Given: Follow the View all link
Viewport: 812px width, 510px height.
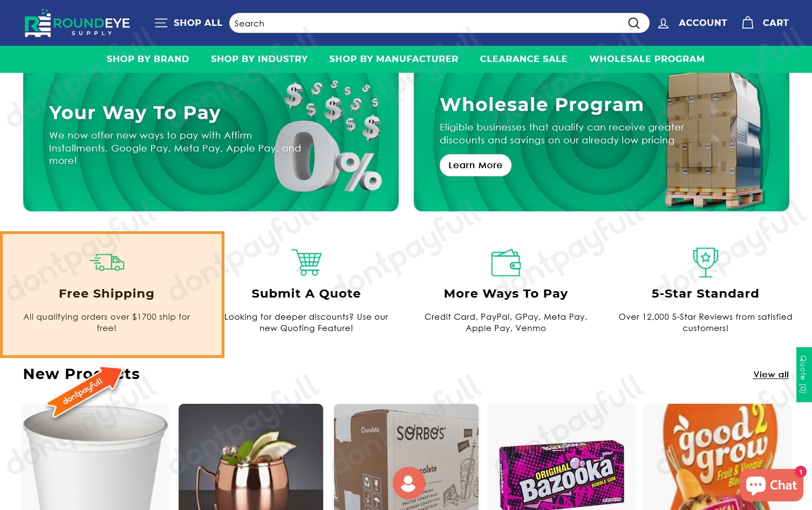Looking at the screenshot, I should coord(771,374).
